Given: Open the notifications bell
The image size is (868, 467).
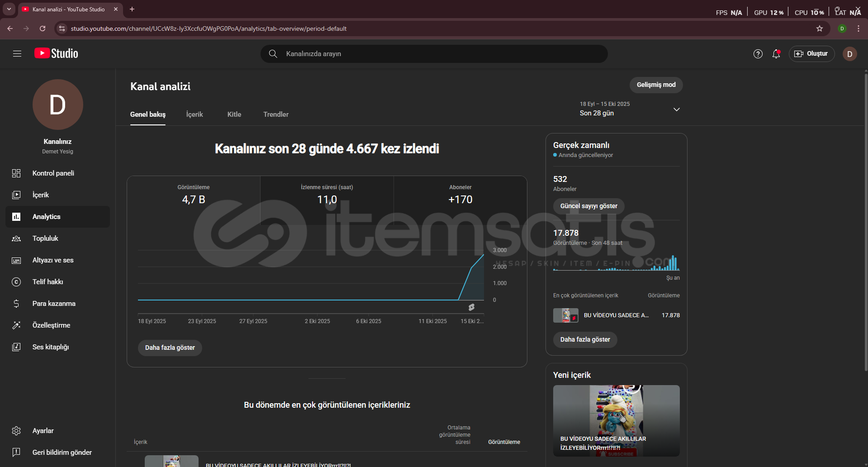Looking at the screenshot, I should coord(776,54).
